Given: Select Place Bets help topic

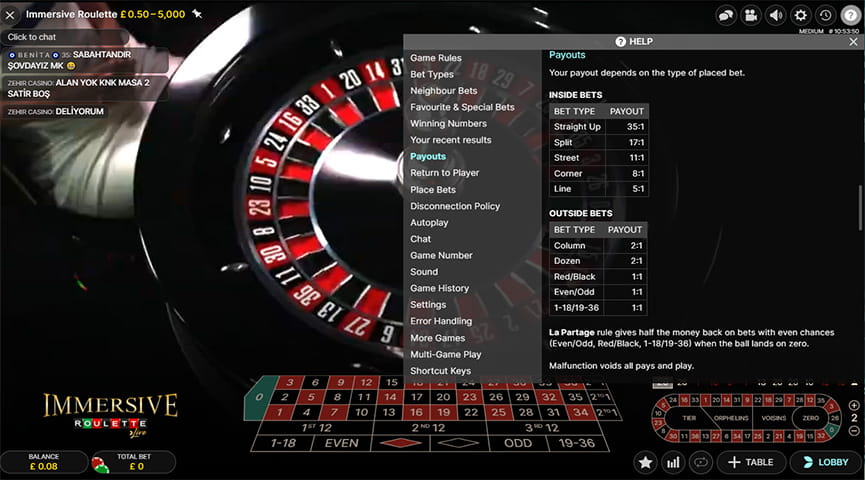Looking at the screenshot, I should [x=433, y=190].
